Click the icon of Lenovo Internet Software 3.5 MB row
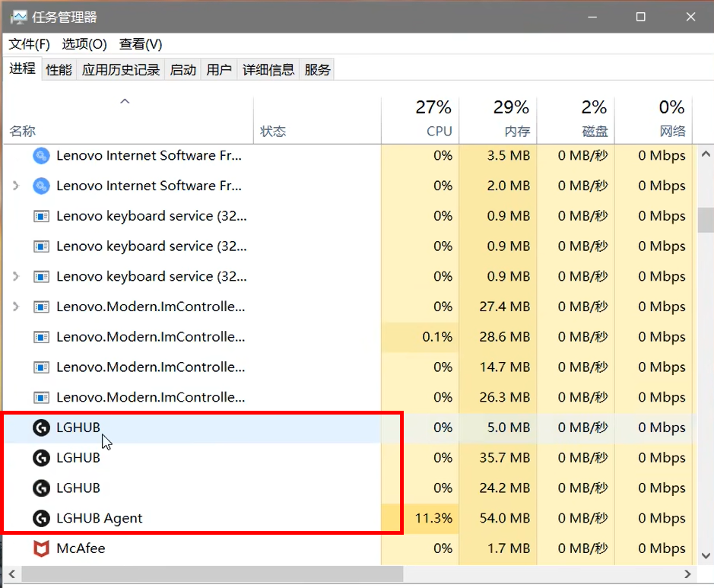Image resolution: width=714 pixels, height=588 pixels. click(x=41, y=156)
